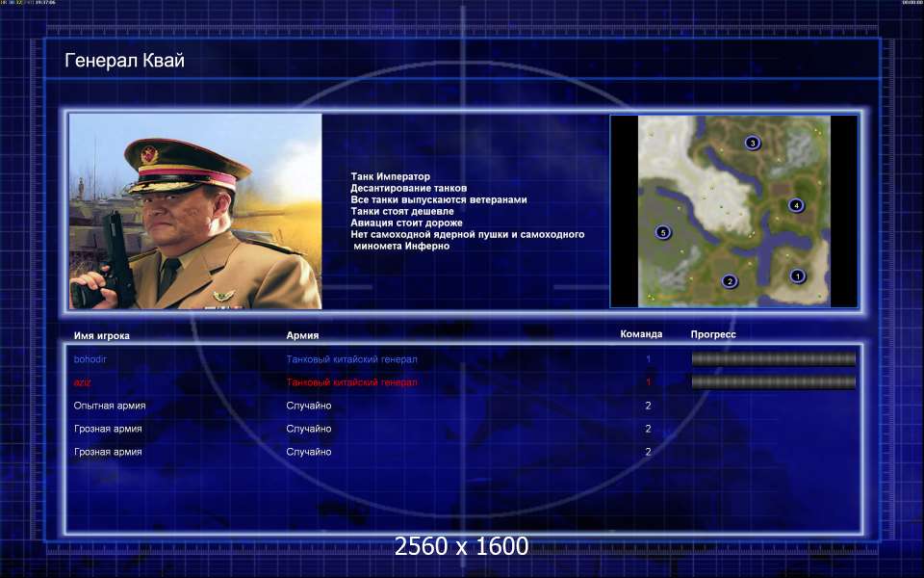Screen dimensions: 924x578
Task: Click the 'Генерал Квай' title text
Action: coord(124,60)
